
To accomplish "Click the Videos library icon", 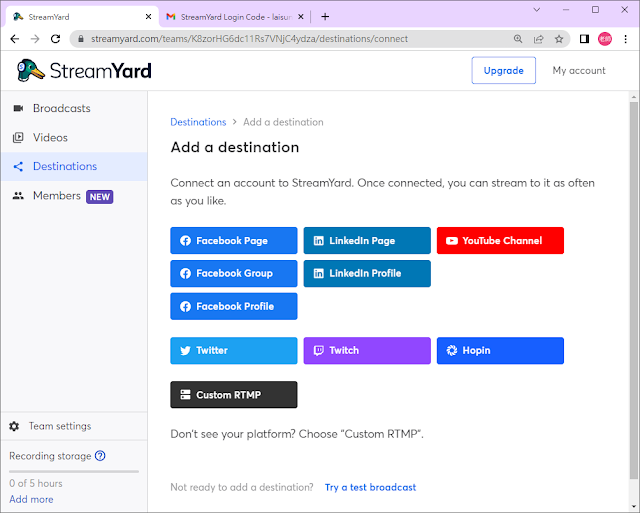I will coord(18,138).
